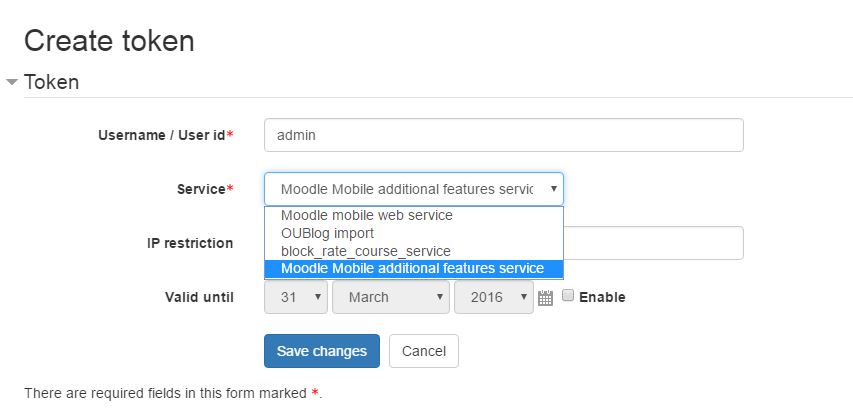Pick block_rate_course_service from the list
The image size is (853, 419).
[366, 251]
